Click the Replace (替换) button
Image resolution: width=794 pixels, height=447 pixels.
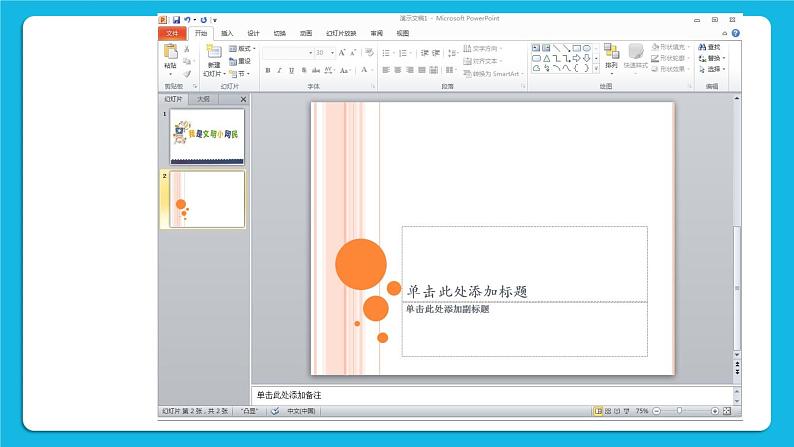712,58
